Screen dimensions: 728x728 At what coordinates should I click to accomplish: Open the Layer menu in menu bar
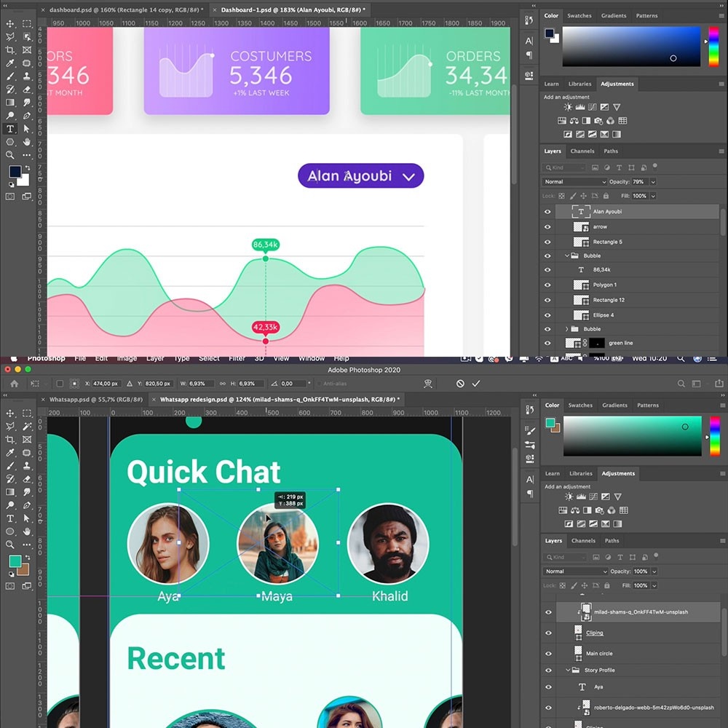point(155,358)
